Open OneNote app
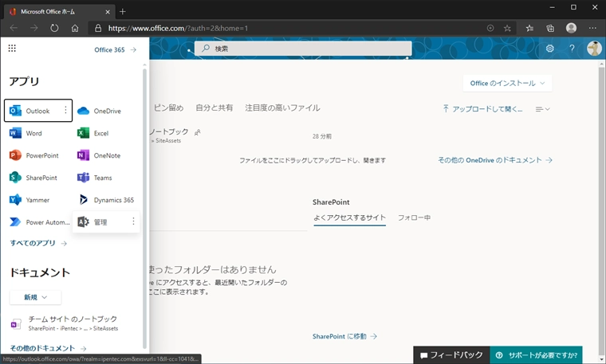Viewport: 606px width, 364px height. pyautogui.click(x=99, y=155)
